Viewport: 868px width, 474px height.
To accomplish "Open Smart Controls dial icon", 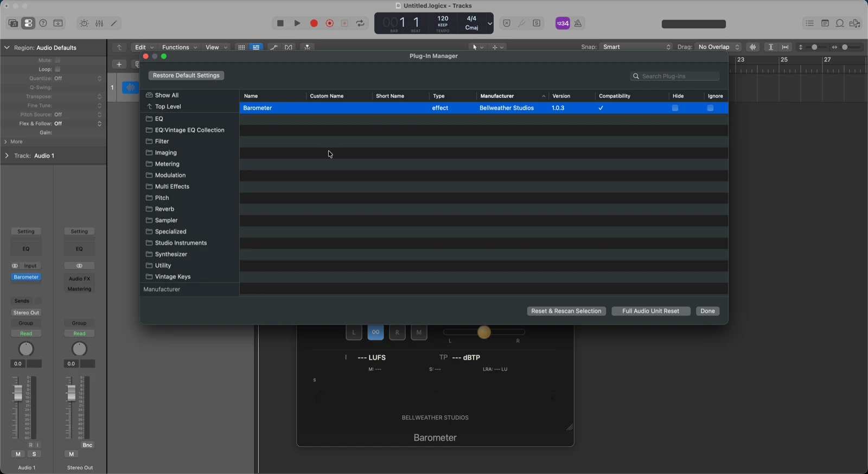I will coord(84,23).
